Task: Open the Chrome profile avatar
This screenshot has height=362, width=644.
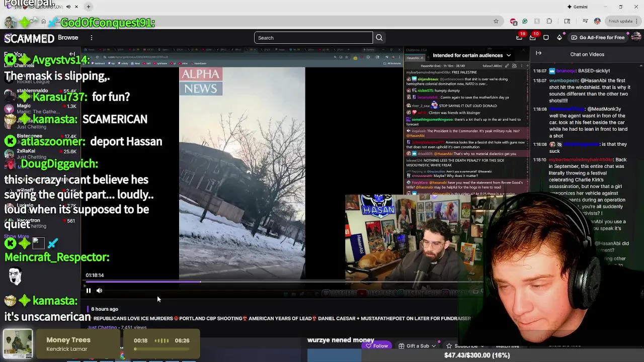Action: [x=597, y=21]
